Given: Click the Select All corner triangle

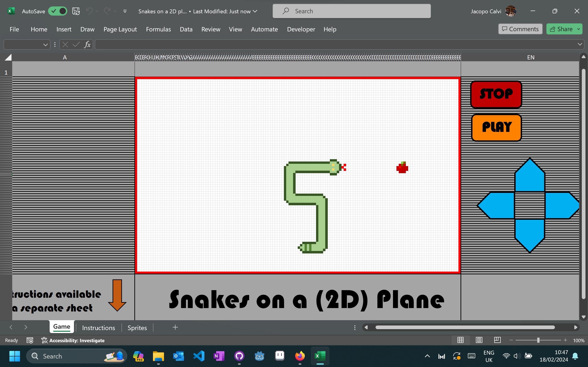Looking at the screenshot, I should 8,57.
